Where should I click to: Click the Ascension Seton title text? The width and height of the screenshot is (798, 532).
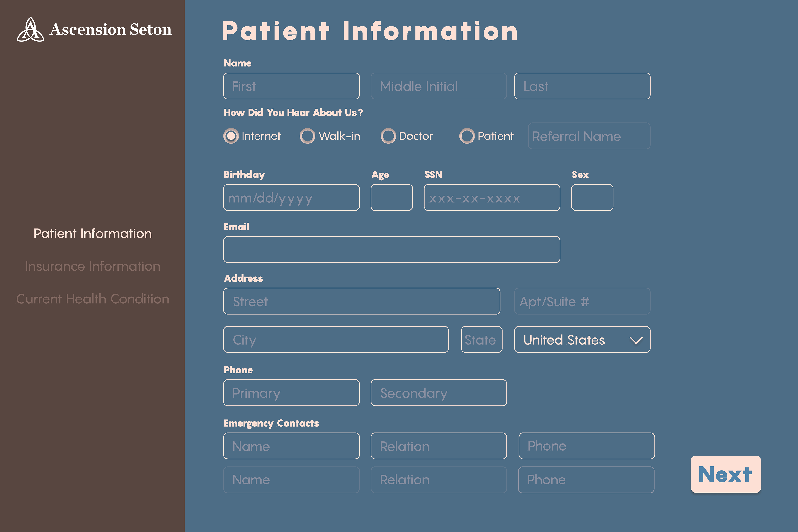111,30
